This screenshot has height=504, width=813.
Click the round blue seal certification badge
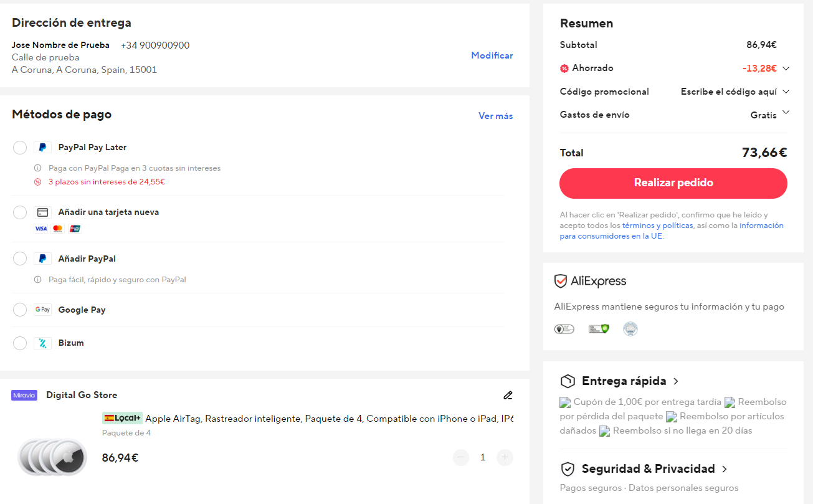[x=630, y=329]
